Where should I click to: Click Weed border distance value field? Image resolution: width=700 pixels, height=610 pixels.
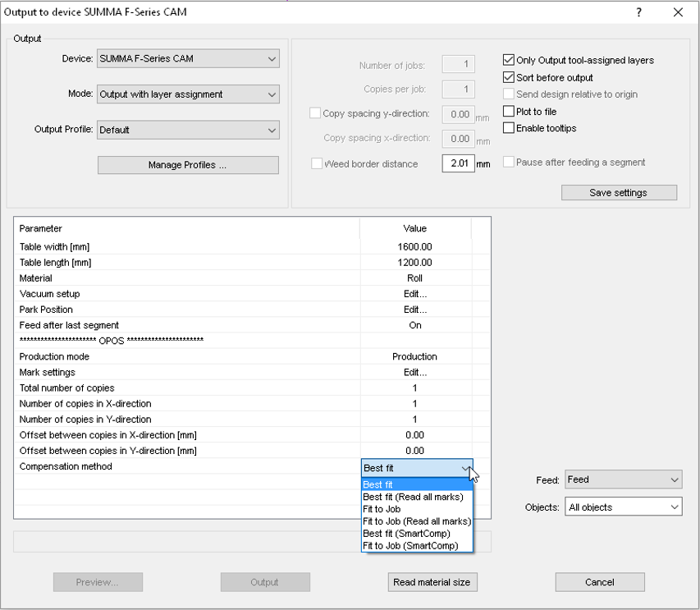point(458,163)
